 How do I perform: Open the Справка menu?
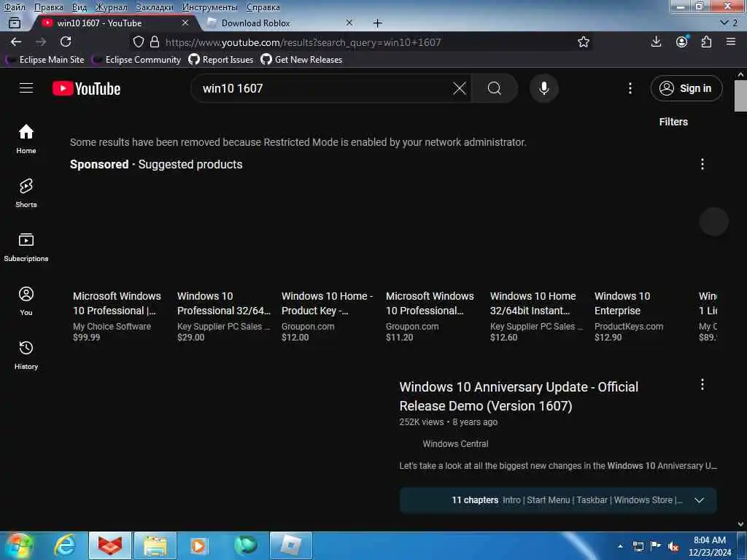[x=263, y=7]
